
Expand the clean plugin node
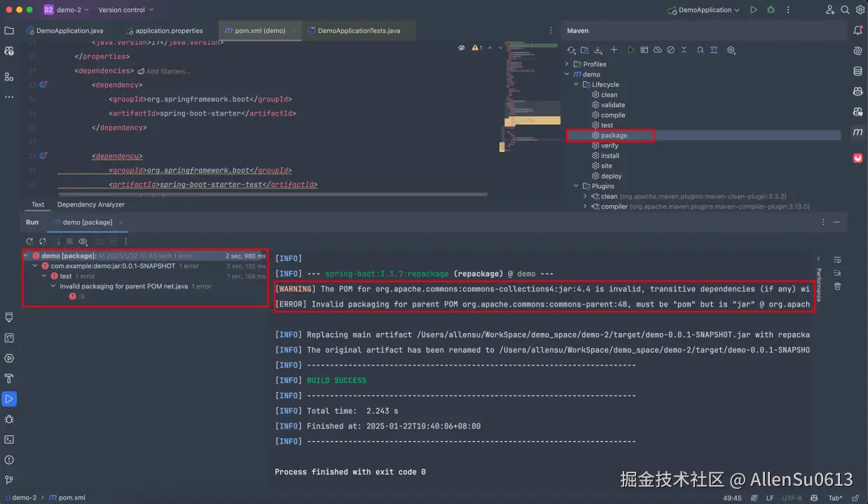click(x=585, y=197)
